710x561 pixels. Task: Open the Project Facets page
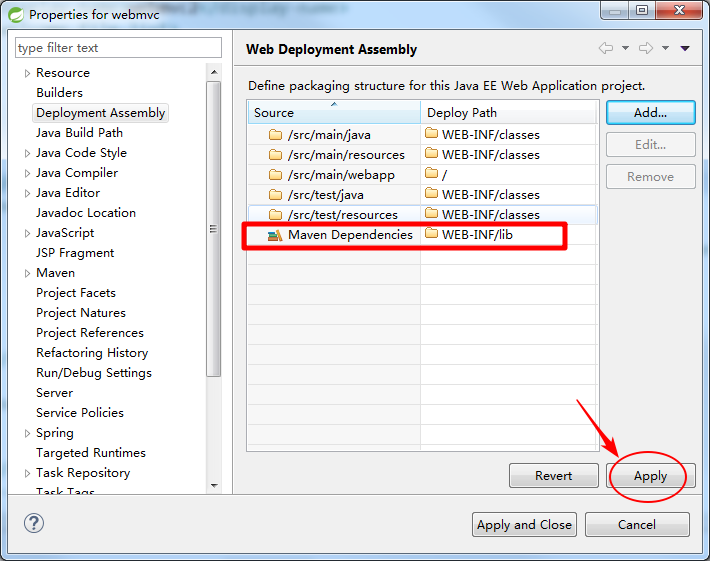click(76, 293)
